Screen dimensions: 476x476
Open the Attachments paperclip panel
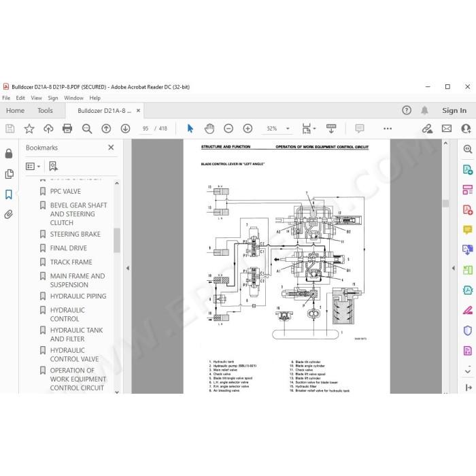(9, 214)
